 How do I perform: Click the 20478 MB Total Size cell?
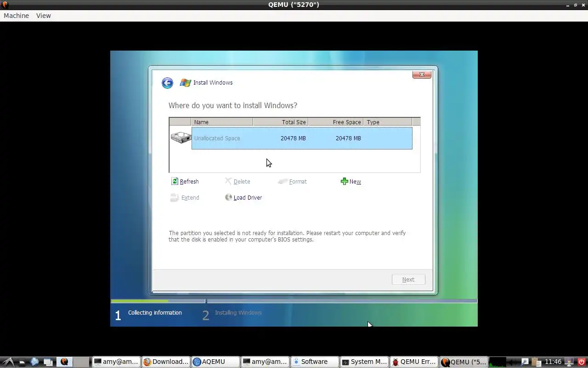pos(293,138)
